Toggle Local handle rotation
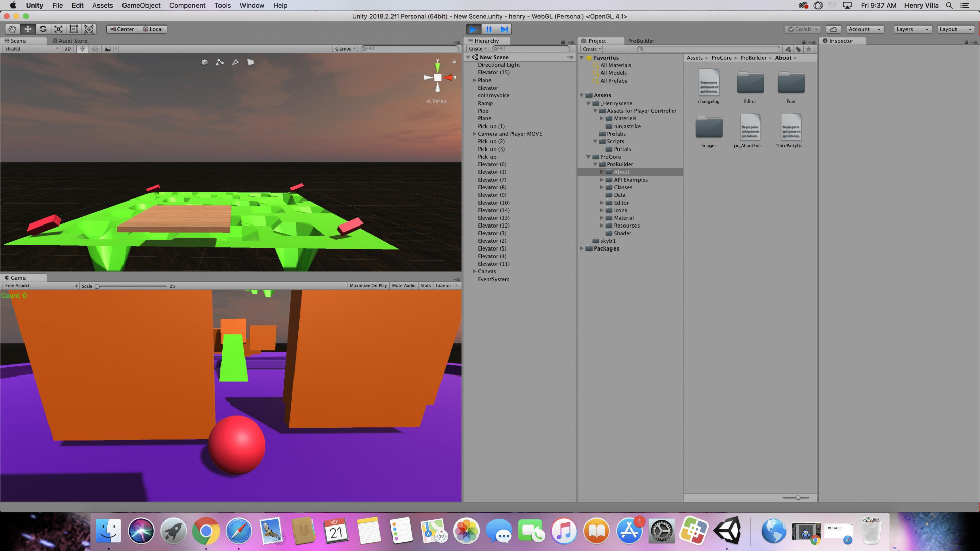Screen dimensions: 980x551 tap(152, 29)
